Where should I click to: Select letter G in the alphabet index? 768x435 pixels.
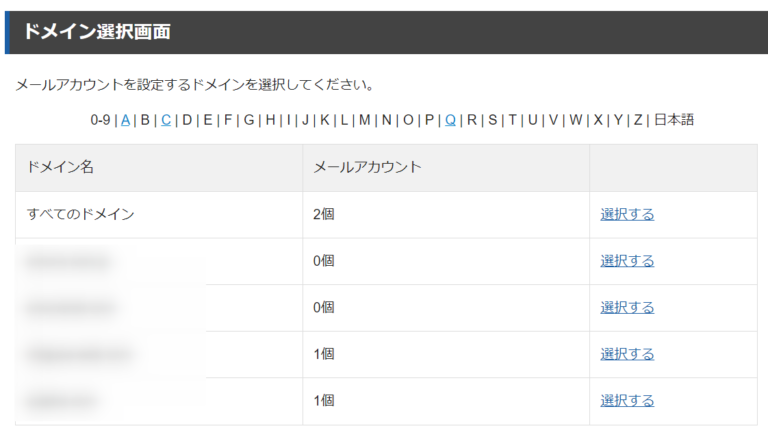pyautogui.click(x=249, y=120)
